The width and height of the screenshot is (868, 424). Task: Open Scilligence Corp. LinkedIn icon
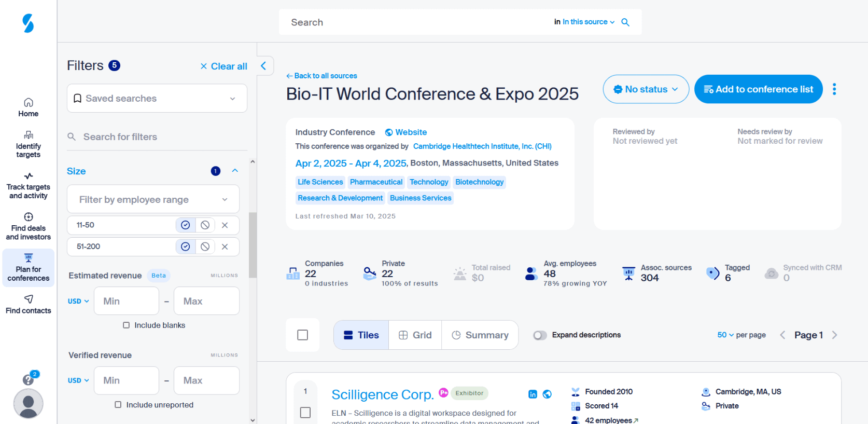tap(533, 394)
